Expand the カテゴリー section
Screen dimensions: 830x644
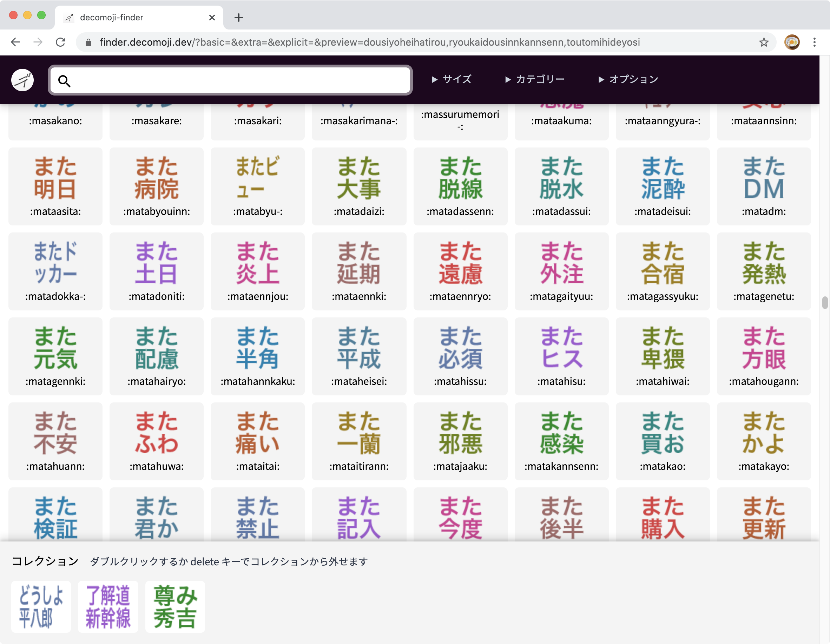(x=535, y=79)
